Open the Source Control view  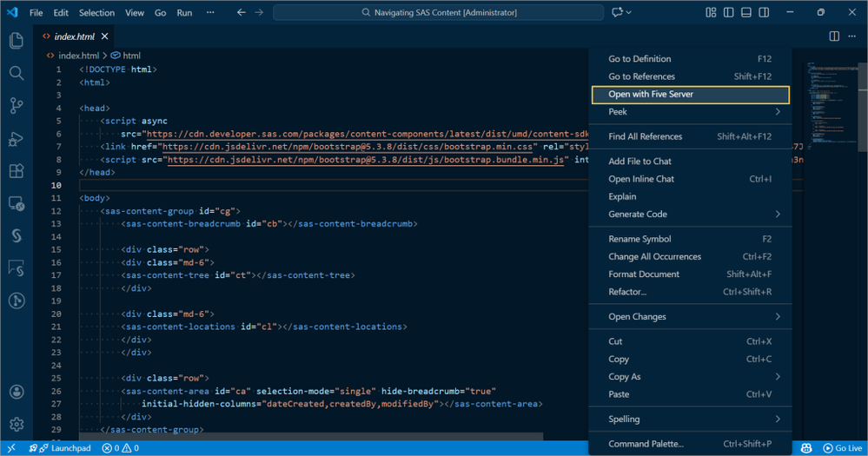click(17, 105)
